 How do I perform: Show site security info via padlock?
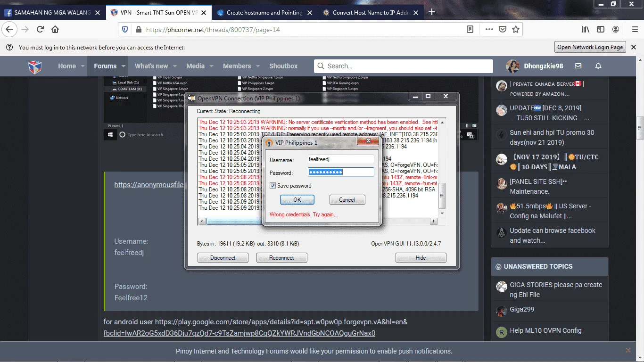click(x=138, y=29)
